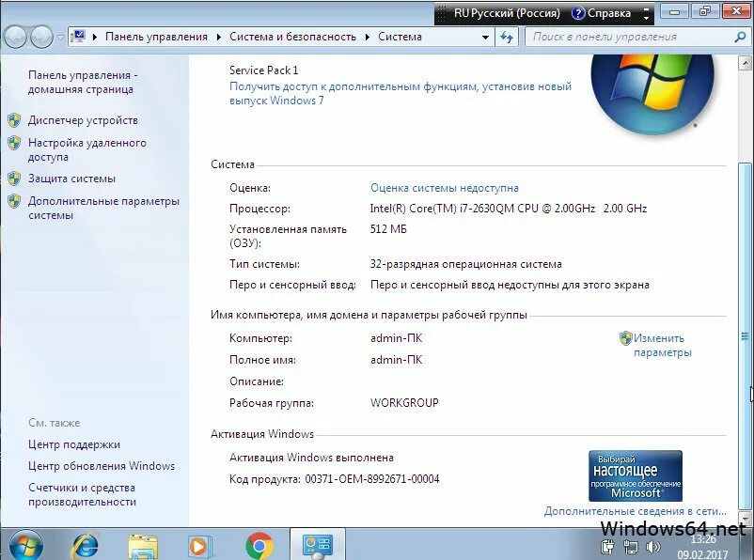The height and width of the screenshot is (560, 754).
Task: Open Центр поддержки link
Action: coord(74,444)
